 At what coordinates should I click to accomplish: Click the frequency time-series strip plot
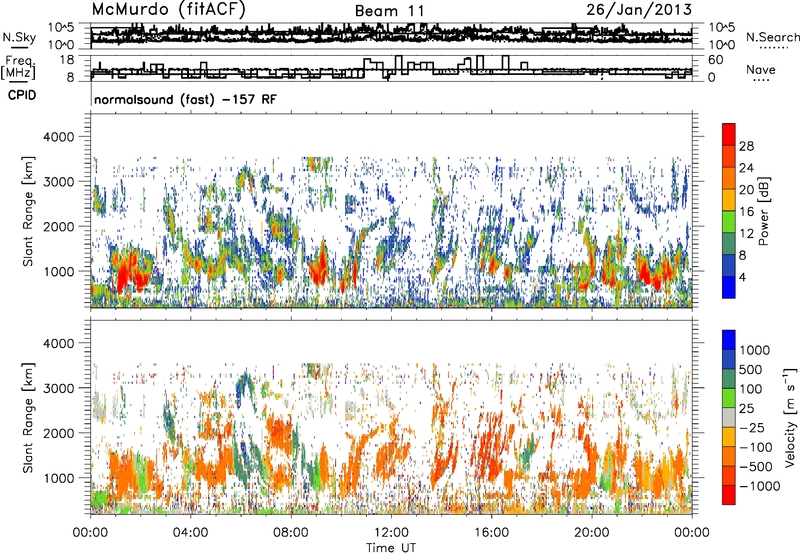(391, 68)
